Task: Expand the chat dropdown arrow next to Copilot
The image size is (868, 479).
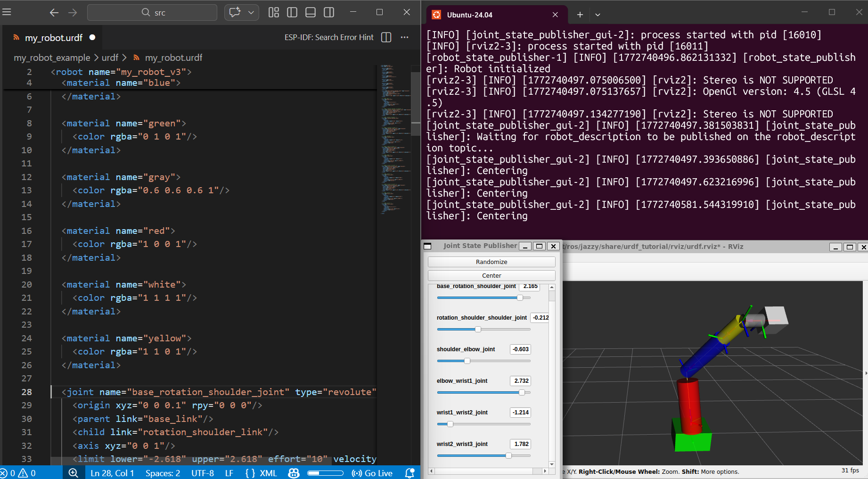Action: 251,13
